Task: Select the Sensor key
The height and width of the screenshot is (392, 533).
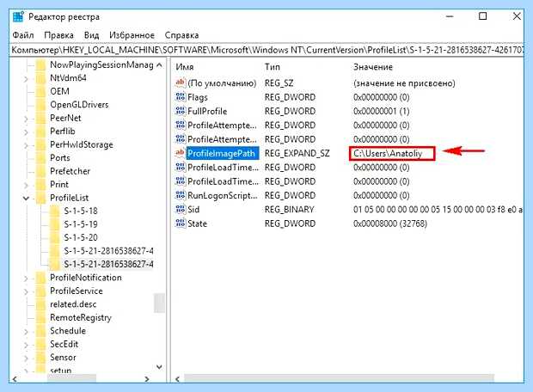Action: coord(63,357)
